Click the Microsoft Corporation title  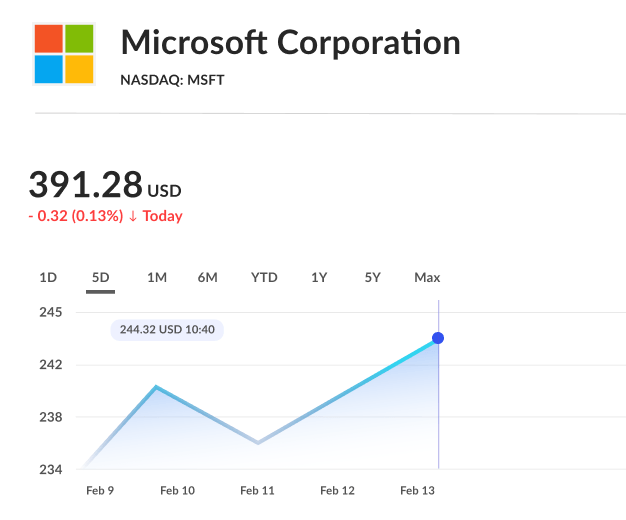(290, 43)
